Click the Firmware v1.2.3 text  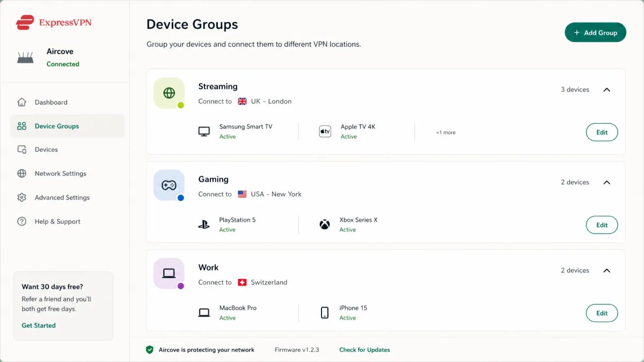click(x=297, y=350)
